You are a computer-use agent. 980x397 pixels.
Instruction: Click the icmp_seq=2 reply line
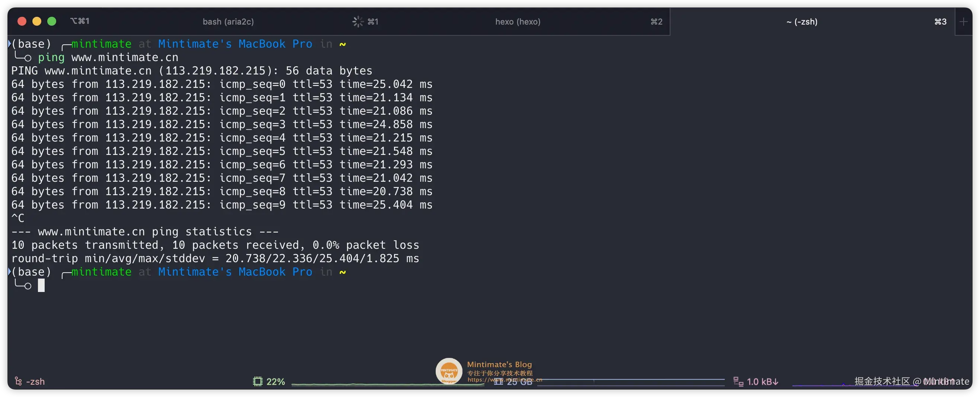(x=222, y=111)
